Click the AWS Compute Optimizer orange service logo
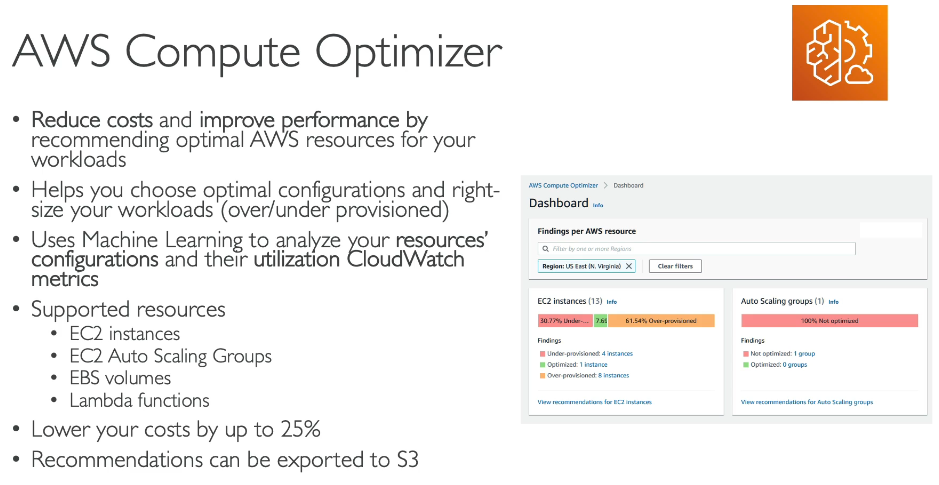The image size is (939, 485). coord(840,53)
